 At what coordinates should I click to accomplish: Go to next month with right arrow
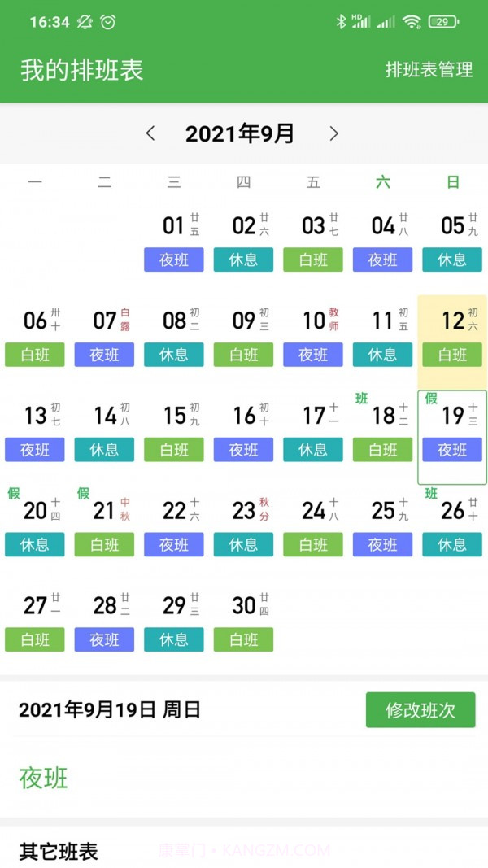point(332,133)
